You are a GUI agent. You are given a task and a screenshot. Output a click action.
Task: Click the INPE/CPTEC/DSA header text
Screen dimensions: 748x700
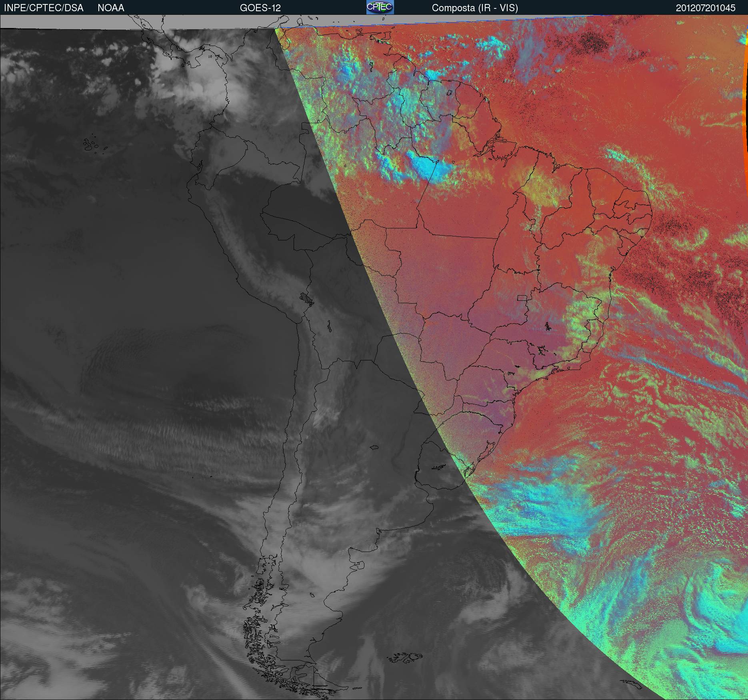[44, 8]
